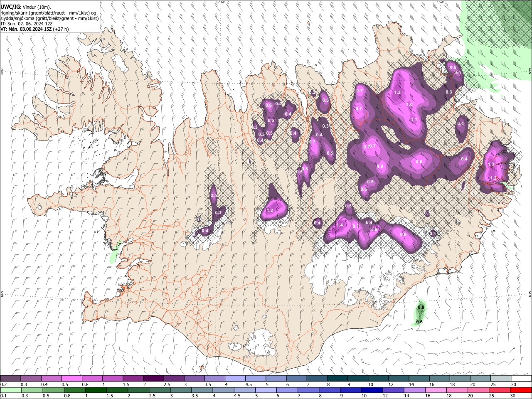The height and width of the screenshot is (399, 532).
Task: Pick the snow scale swatch starting at 4
Action: point(235,379)
